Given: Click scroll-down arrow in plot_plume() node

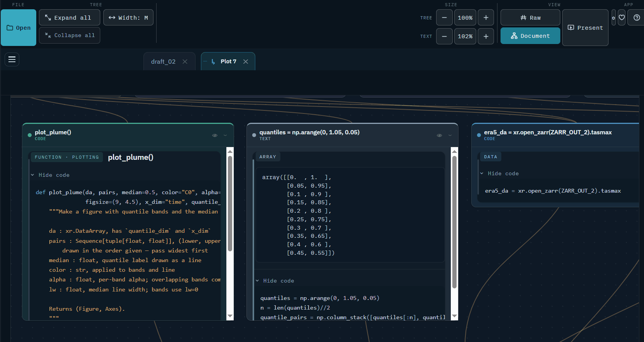Looking at the screenshot, I should pos(230,316).
